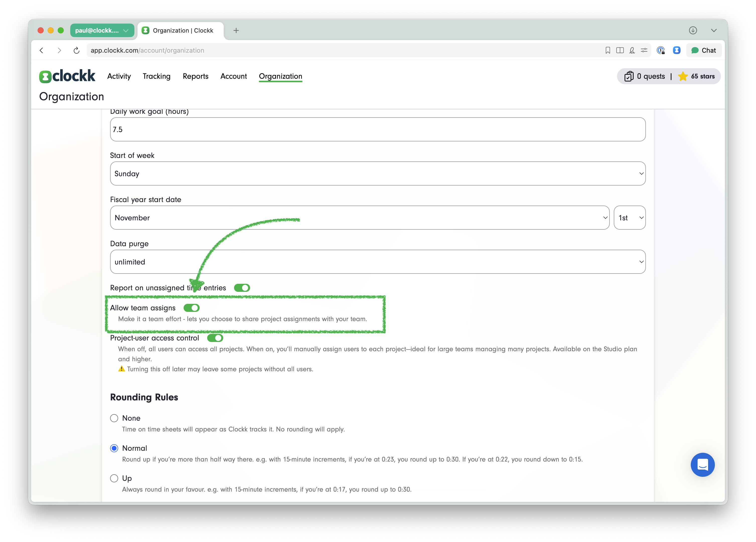Open the split view icon
Image resolution: width=756 pixels, height=542 pixels.
pyautogui.click(x=620, y=50)
